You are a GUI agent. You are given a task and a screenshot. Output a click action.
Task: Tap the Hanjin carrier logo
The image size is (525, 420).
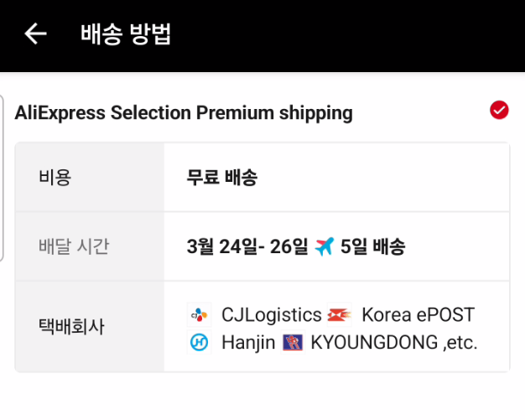[x=199, y=342]
